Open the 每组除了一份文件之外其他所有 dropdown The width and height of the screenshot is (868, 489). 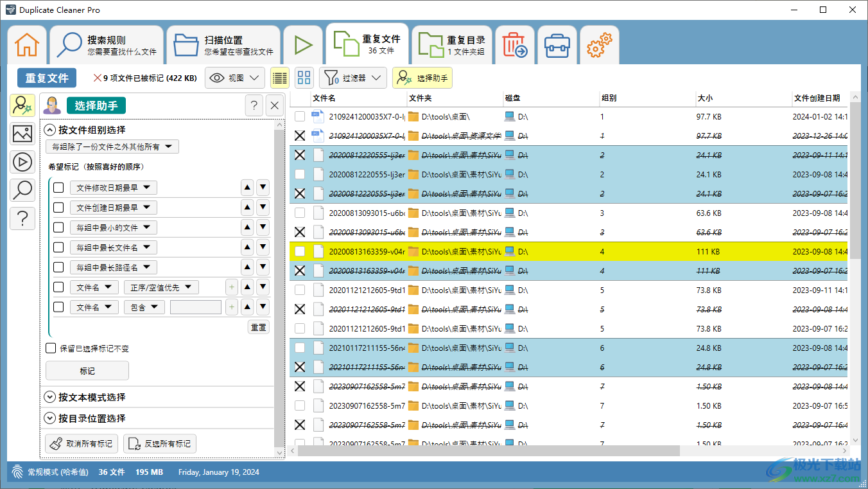click(112, 147)
